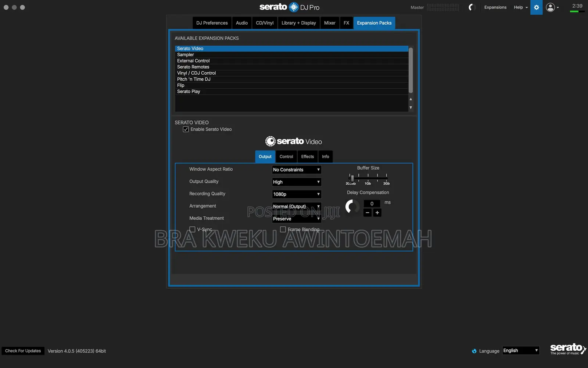Click the globe icon beside Language
The image size is (588, 368).
[x=474, y=351]
